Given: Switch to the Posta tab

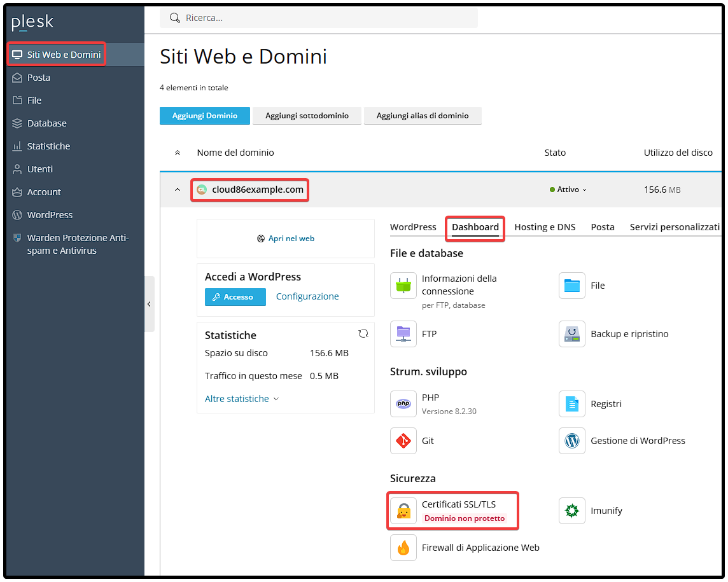Looking at the screenshot, I should [602, 227].
